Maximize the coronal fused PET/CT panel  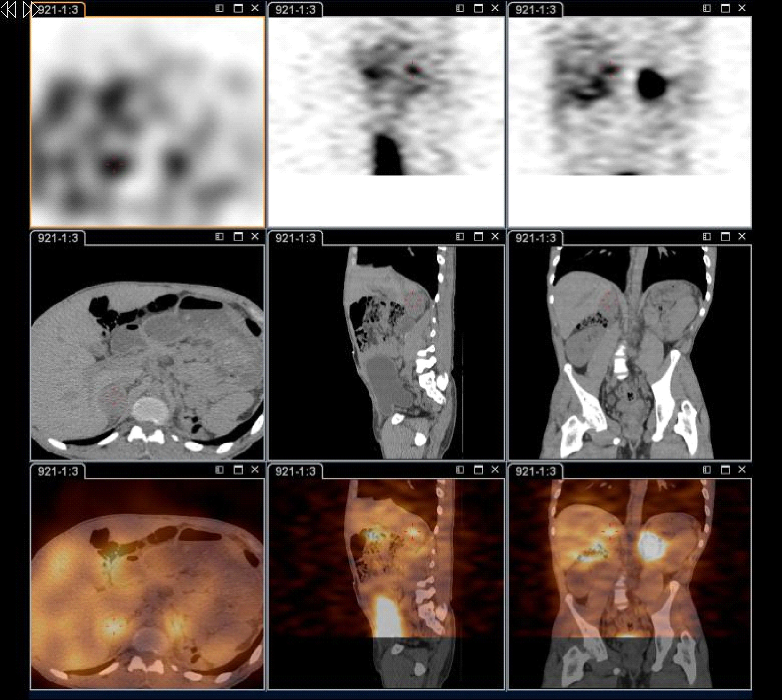725,470
